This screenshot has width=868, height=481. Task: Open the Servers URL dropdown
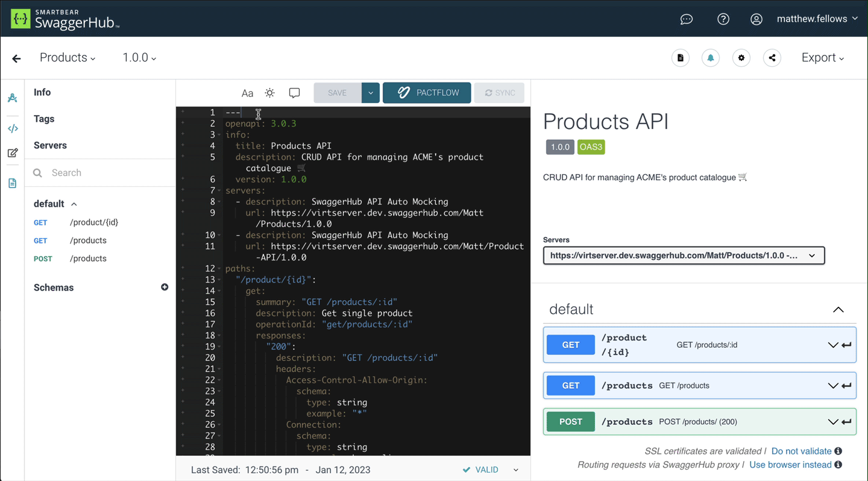click(x=684, y=255)
